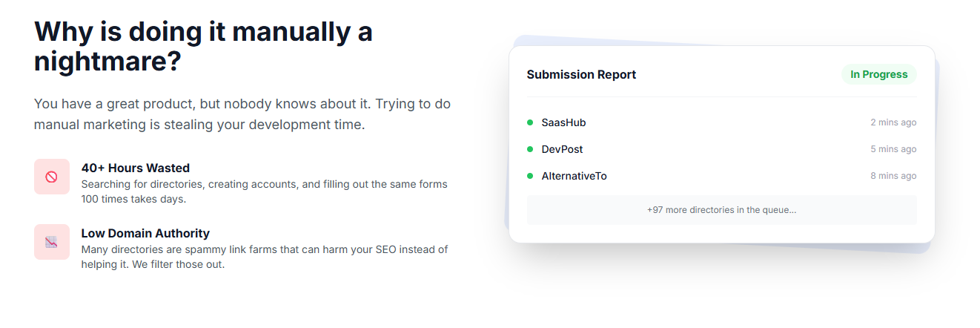The height and width of the screenshot is (328, 980).
Task: Select the 'Low Domain Authority' title
Action: [145, 233]
